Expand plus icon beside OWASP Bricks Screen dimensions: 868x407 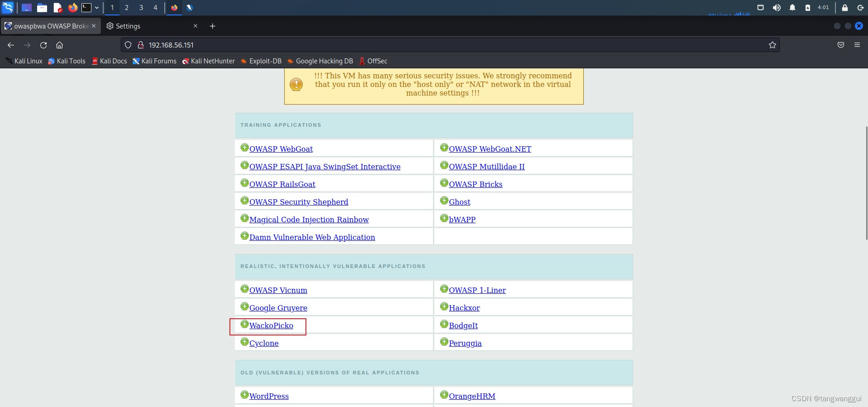444,183
